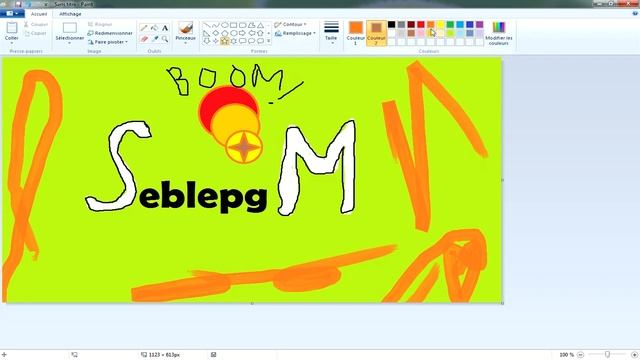
Task: Open the Remplissage fill dropdown
Action: coord(296,33)
